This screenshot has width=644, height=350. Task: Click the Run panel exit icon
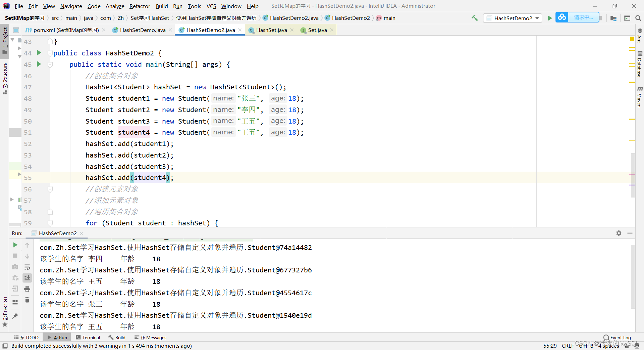[x=15, y=289]
